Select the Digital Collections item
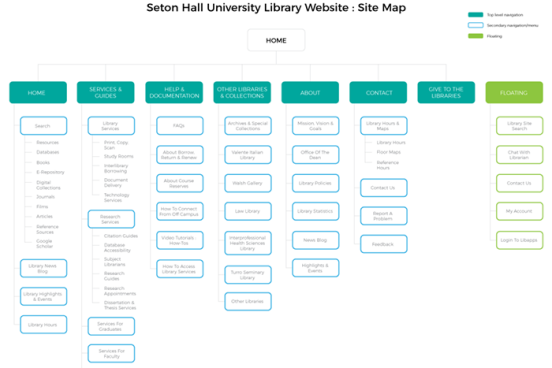 coord(48,185)
